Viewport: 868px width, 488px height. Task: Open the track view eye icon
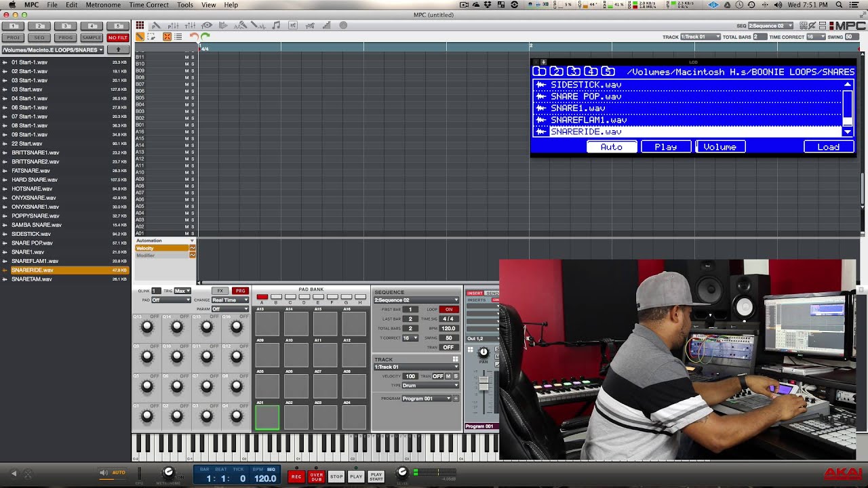tap(207, 26)
